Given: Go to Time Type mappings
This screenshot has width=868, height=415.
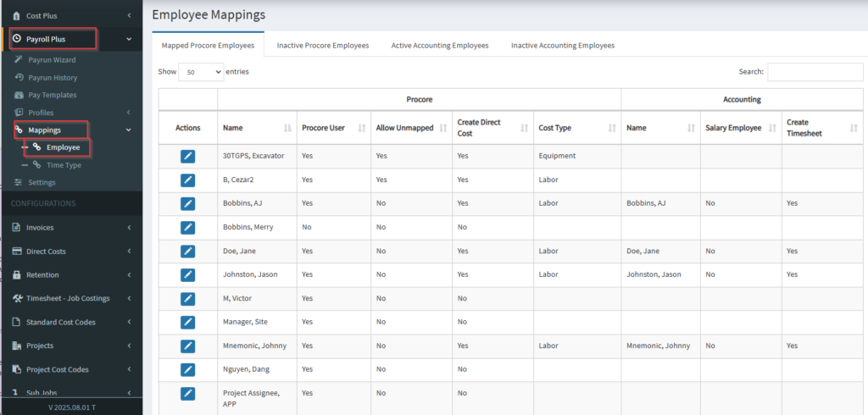Looking at the screenshot, I should (x=64, y=165).
